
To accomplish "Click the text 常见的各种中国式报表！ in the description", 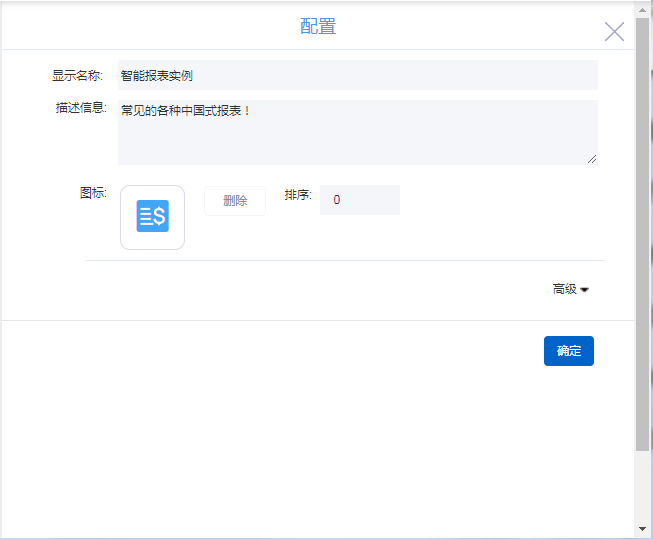I will coord(185,110).
